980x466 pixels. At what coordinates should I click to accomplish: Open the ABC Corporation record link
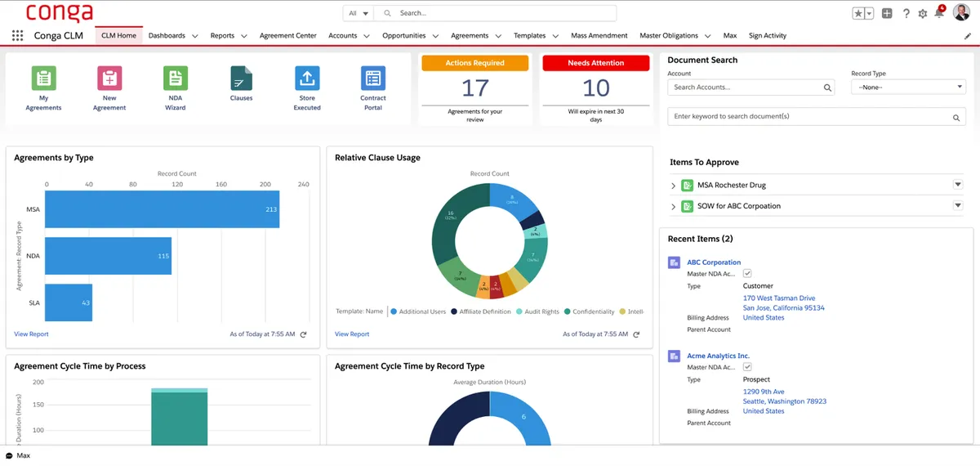pos(714,262)
